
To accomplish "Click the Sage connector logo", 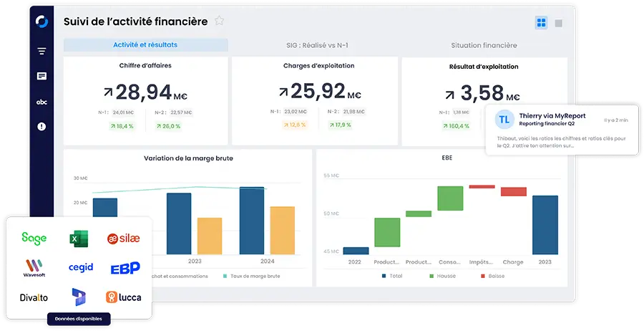I will (x=34, y=238).
